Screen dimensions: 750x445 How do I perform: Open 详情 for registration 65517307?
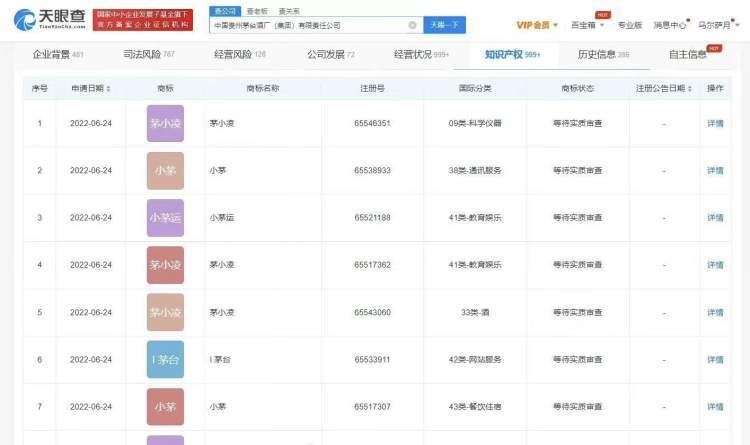(x=715, y=407)
